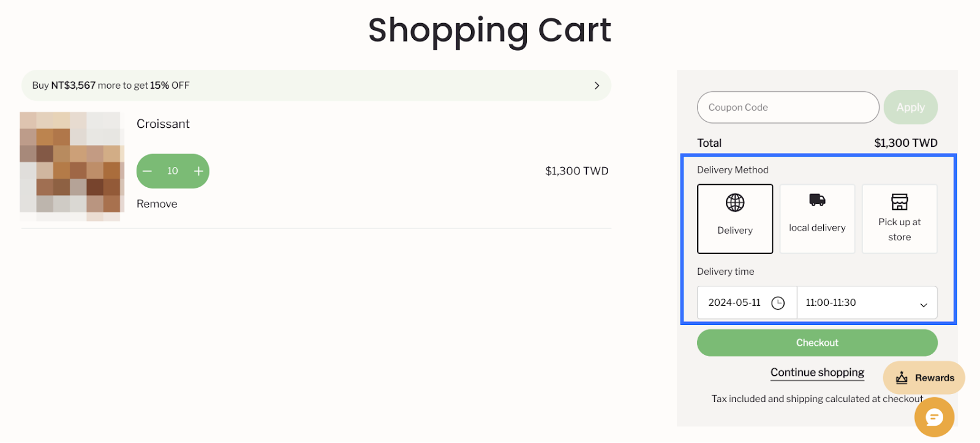Select Pick up at store option
The width and height of the screenshot is (980, 443).
[899, 219]
